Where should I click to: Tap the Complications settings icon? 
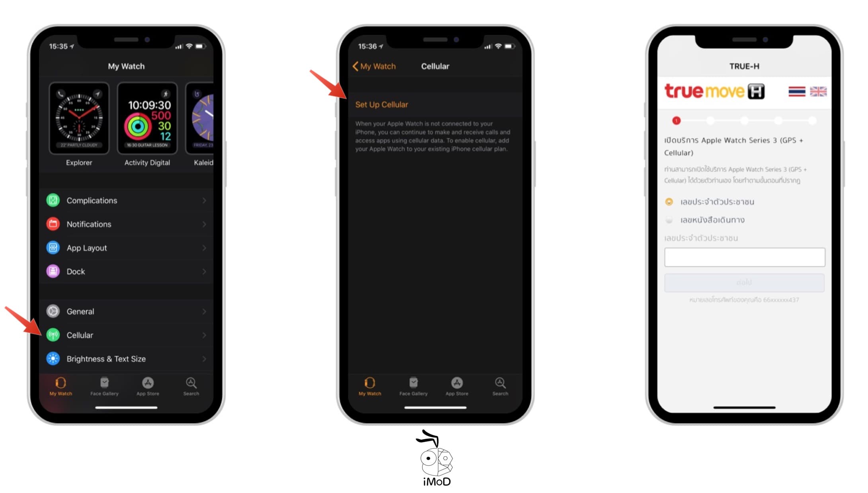tap(53, 200)
